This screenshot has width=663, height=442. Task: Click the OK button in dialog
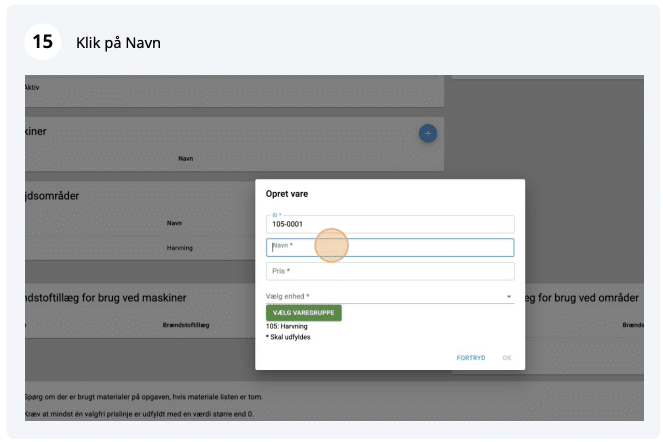coord(507,357)
